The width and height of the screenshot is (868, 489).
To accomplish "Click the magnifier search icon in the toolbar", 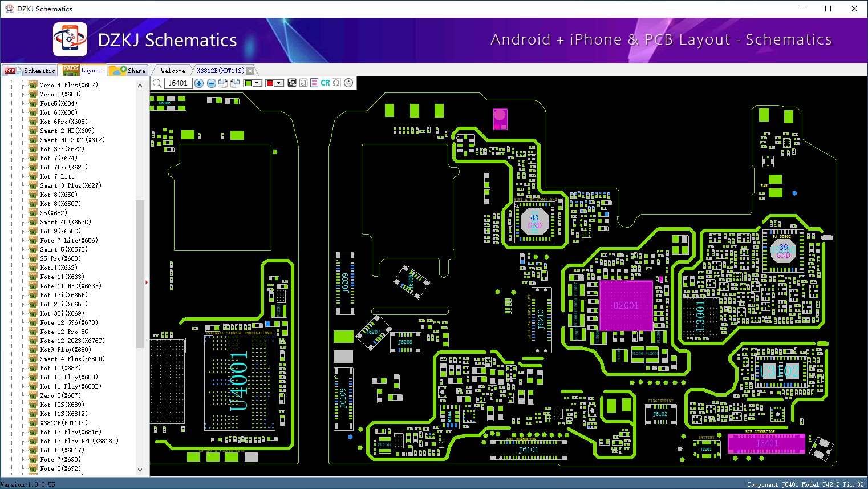I will click(157, 83).
